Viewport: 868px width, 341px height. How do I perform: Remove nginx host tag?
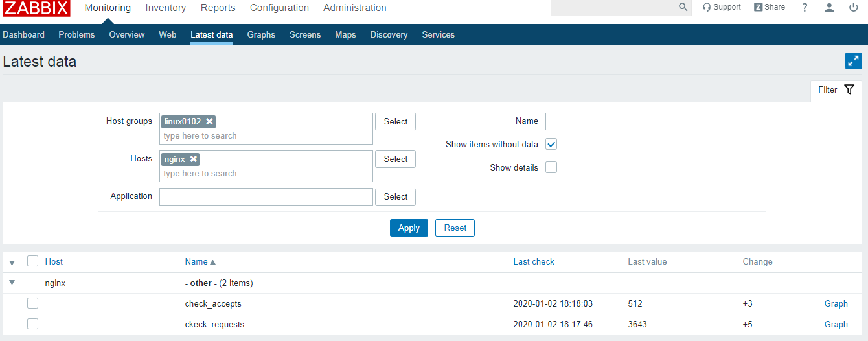(x=194, y=159)
